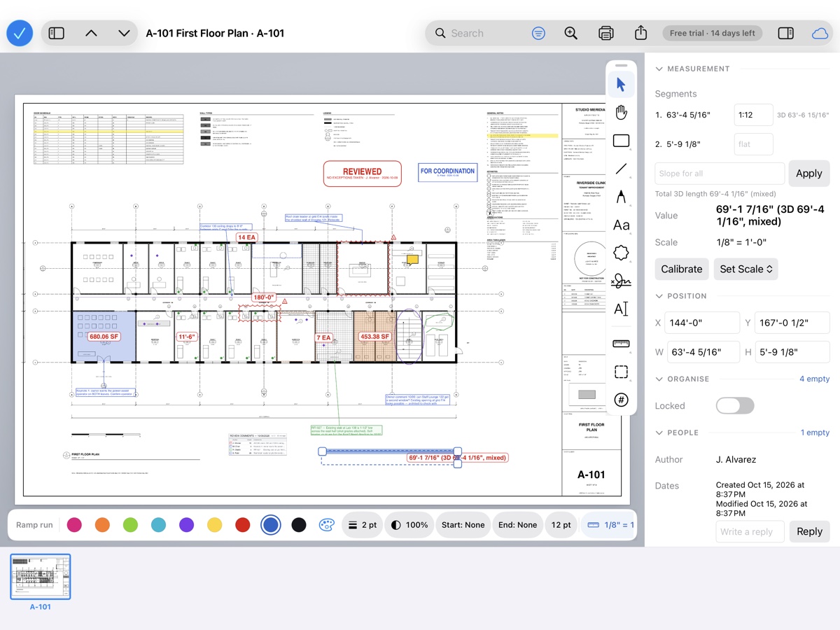Go to next page with down chevron
The height and width of the screenshot is (630, 840).
[124, 33]
